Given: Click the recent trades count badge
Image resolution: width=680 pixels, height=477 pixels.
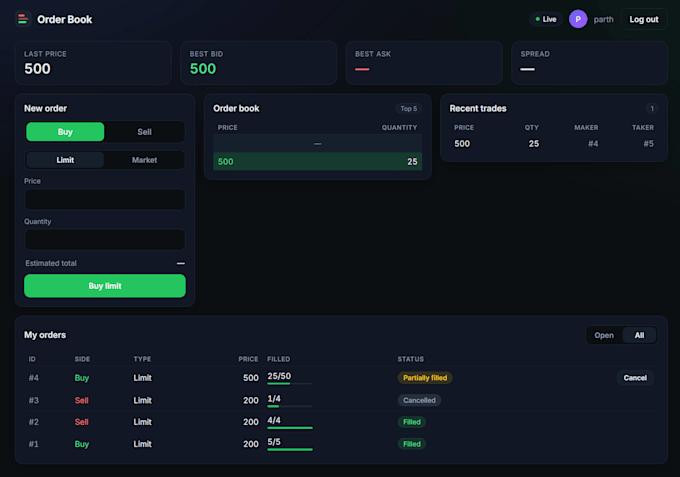Looking at the screenshot, I should pyautogui.click(x=652, y=108).
